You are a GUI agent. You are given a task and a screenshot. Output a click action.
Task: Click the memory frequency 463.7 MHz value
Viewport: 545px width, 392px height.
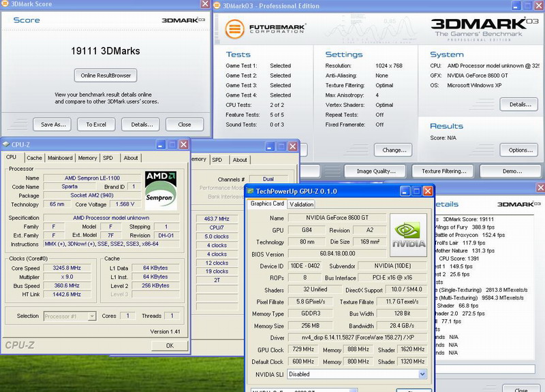(x=217, y=218)
